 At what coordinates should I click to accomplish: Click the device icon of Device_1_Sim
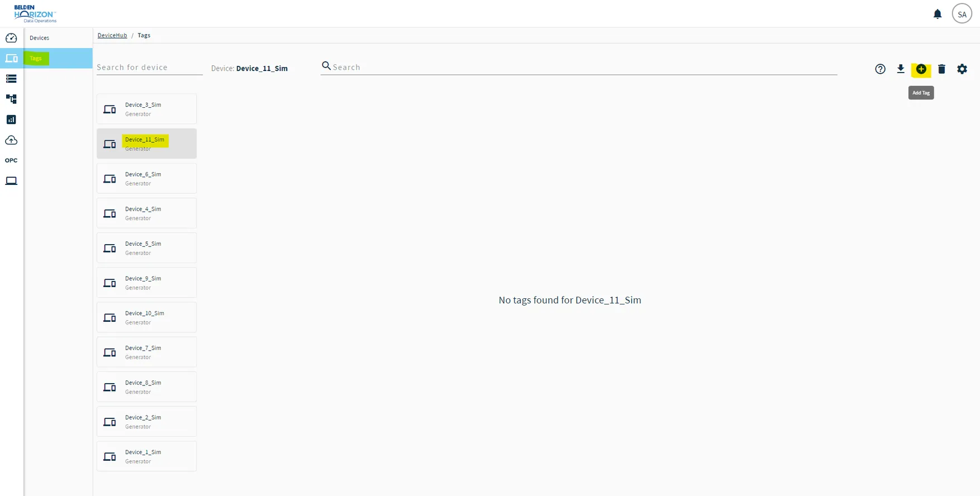coord(110,456)
